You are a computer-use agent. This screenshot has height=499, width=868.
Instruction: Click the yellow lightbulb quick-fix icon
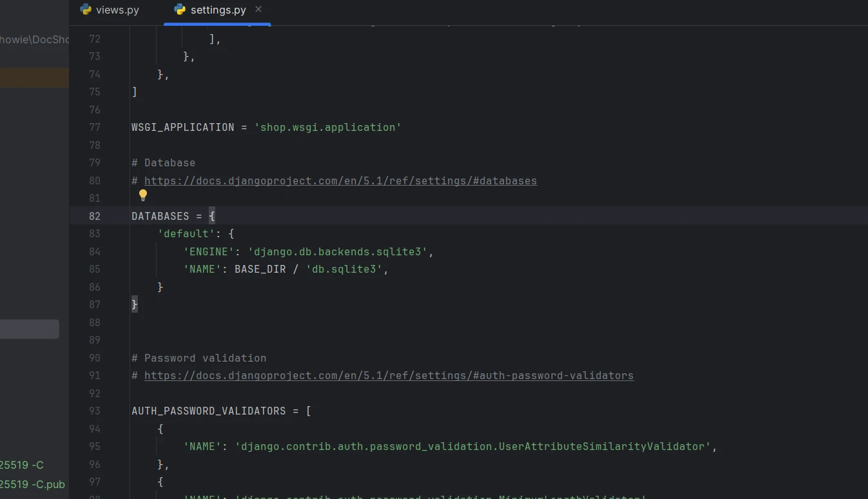(x=143, y=195)
